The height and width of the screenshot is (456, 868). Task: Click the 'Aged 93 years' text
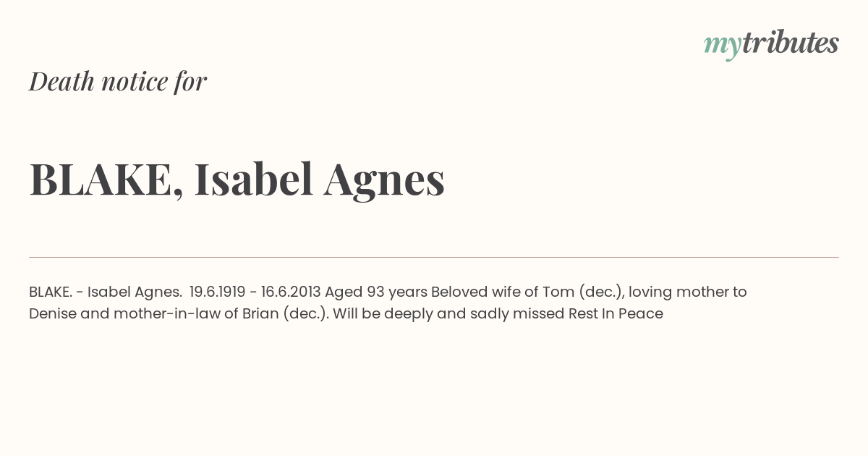point(376,292)
